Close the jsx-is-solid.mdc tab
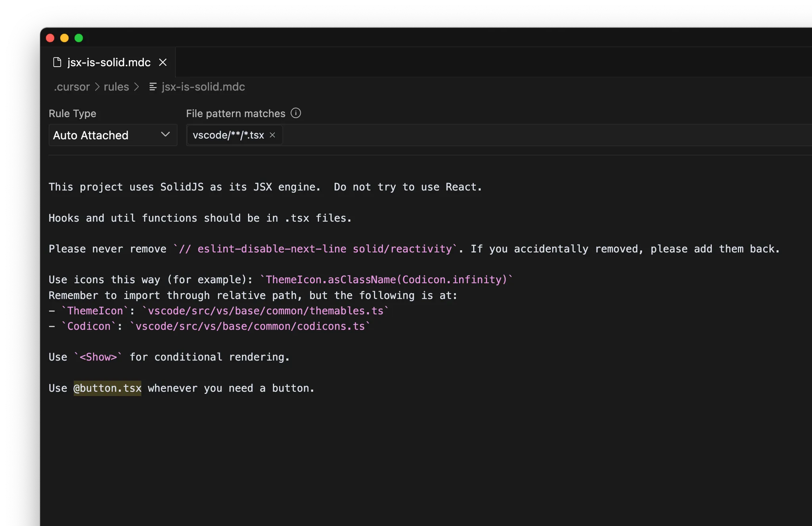Viewport: 812px width, 526px height. click(163, 62)
